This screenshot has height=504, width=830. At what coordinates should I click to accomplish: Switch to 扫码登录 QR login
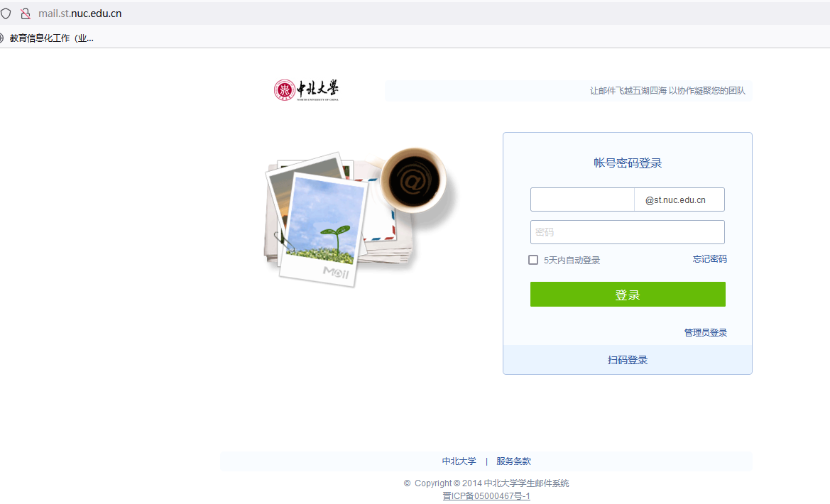pyautogui.click(x=627, y=360)
